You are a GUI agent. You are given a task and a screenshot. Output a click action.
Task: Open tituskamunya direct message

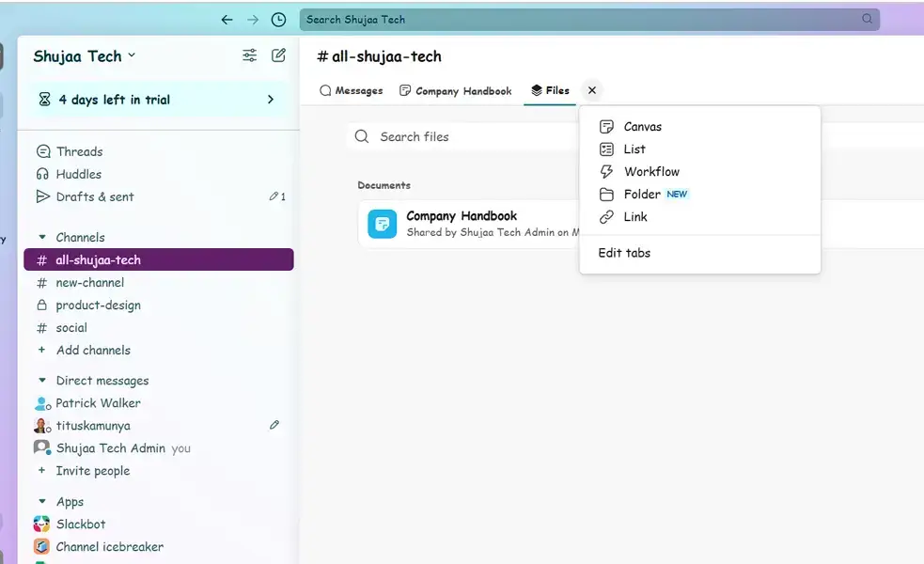click(159, 426)
